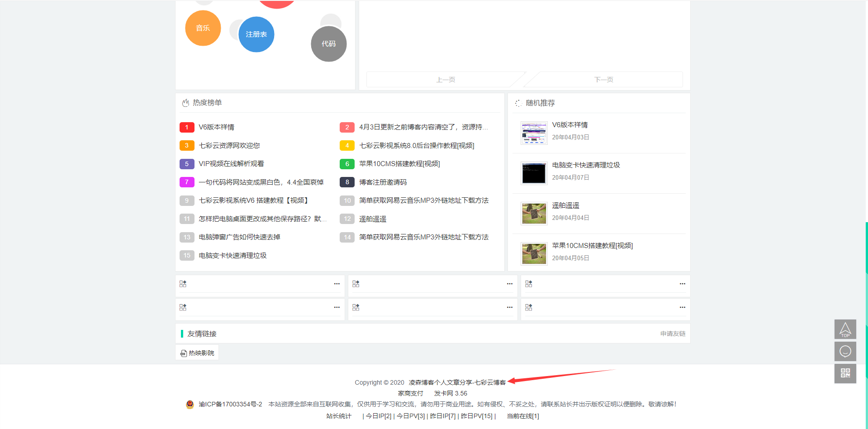Image resolution: width=868 pixels, height=429 pixels.
Task: Open ranked article V6版本详情
Action: click(216, 127)
